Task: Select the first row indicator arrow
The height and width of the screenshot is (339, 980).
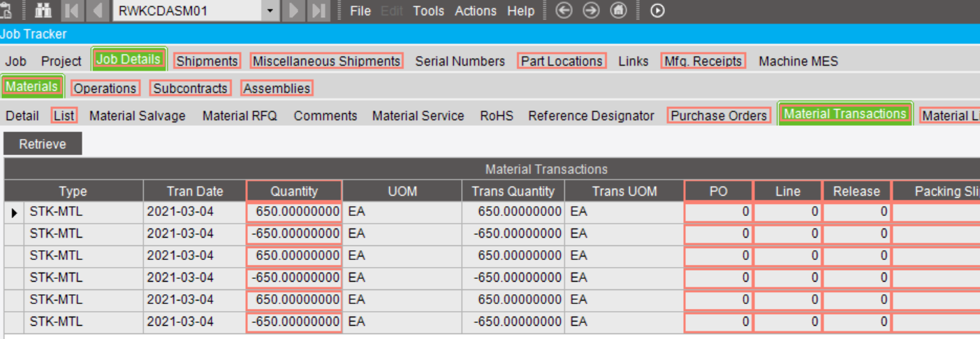Action: (x=14, y=211)
